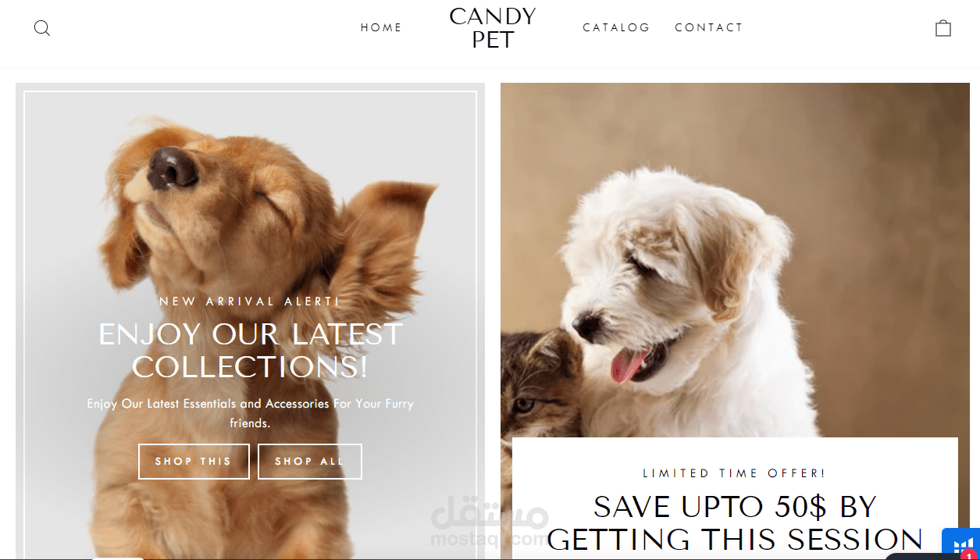Open the CONTACT page link
This screenshot has height=560, width=980.
pos(709,27)
